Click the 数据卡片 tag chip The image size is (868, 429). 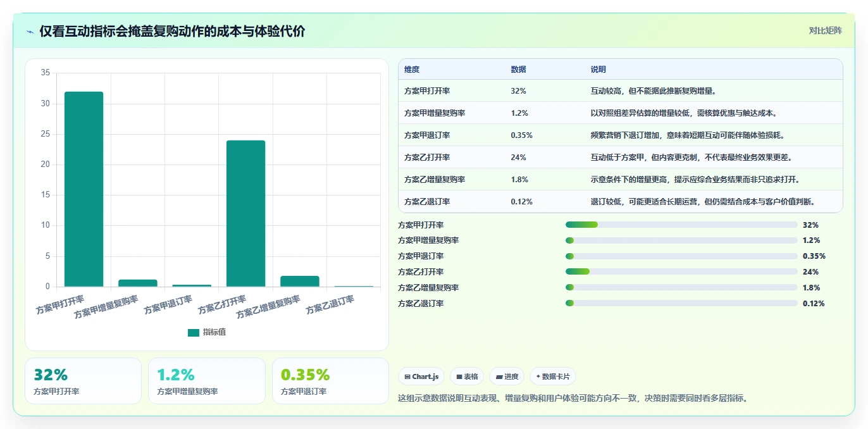point(553,376)
